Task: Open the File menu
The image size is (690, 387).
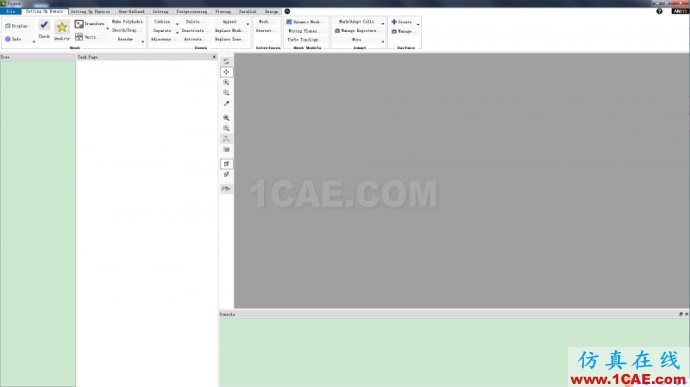Action: tap(11, 11)
